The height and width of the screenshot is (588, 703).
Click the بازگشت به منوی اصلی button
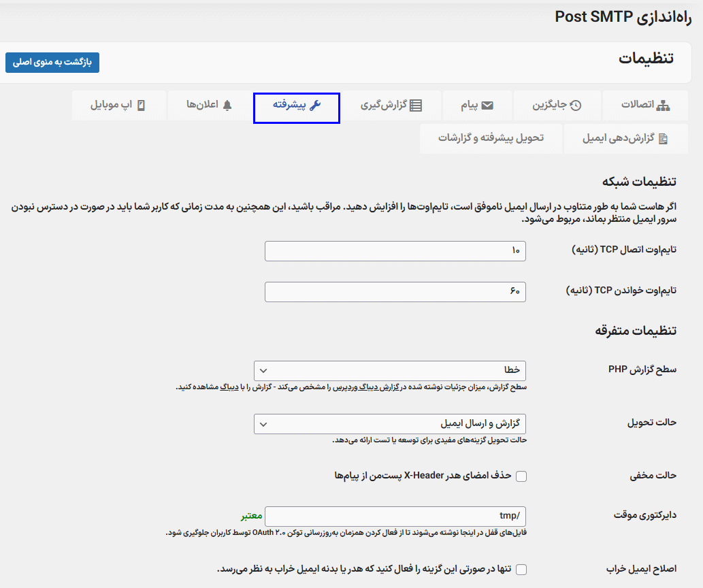pos(52,63)
